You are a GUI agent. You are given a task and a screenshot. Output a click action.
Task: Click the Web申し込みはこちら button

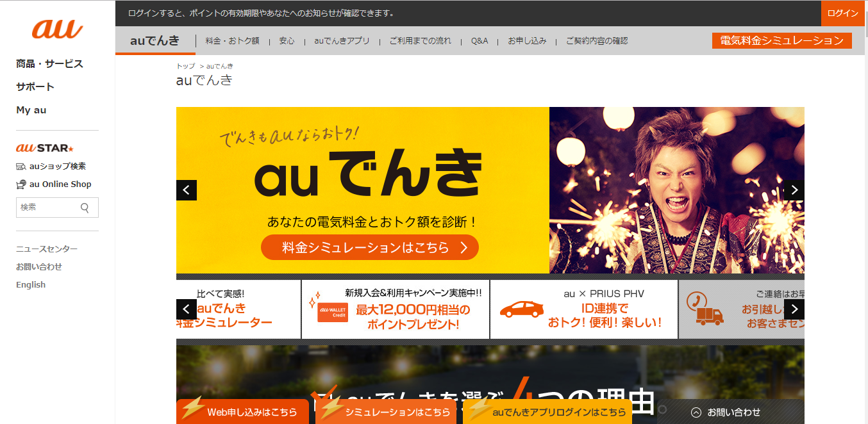(243, 412)
